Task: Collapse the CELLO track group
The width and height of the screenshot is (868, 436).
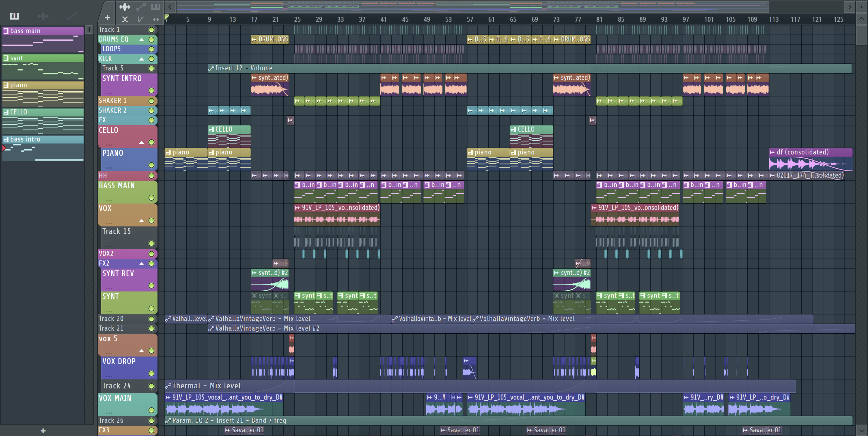Action: pos(142,142)
